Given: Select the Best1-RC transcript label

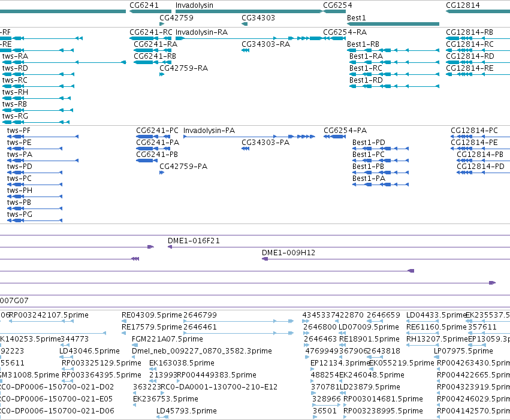Looking at the screenshot, I should point(366,68).
